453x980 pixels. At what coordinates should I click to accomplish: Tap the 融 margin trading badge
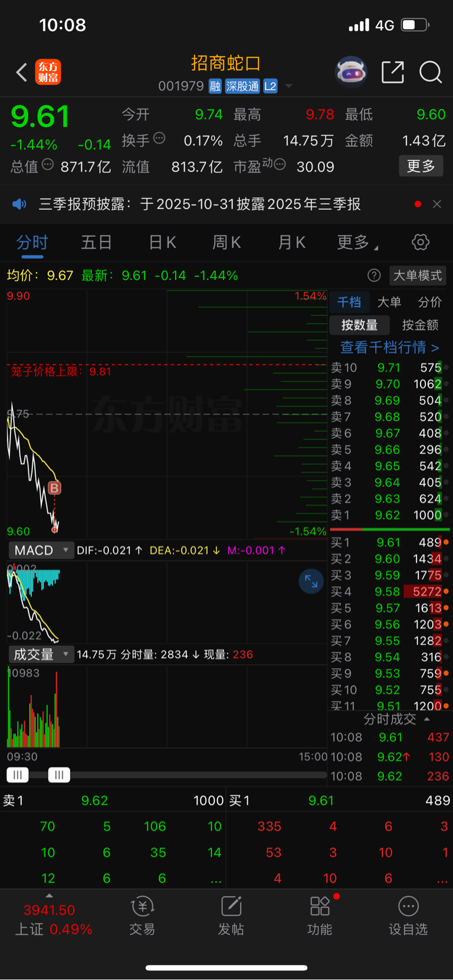[215, 87]
